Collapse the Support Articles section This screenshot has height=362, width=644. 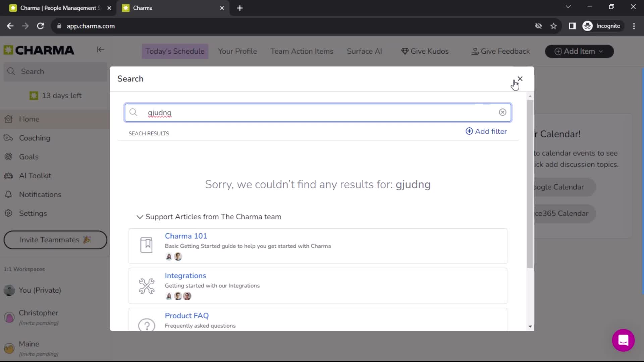click(140, 217)
